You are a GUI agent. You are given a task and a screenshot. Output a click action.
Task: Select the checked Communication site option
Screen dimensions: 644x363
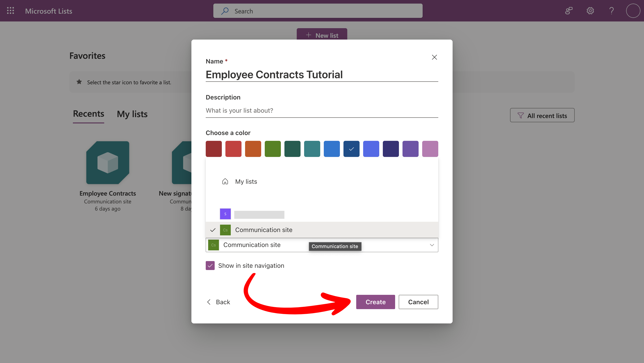click(x=263, y=230)
